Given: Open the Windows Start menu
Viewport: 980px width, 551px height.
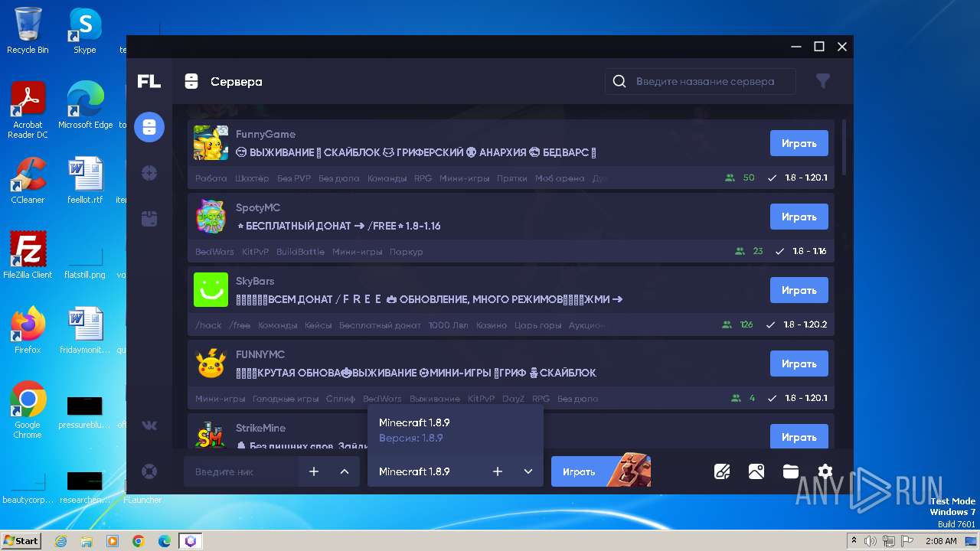Looking at the screenshot, I should coord(21,540).
